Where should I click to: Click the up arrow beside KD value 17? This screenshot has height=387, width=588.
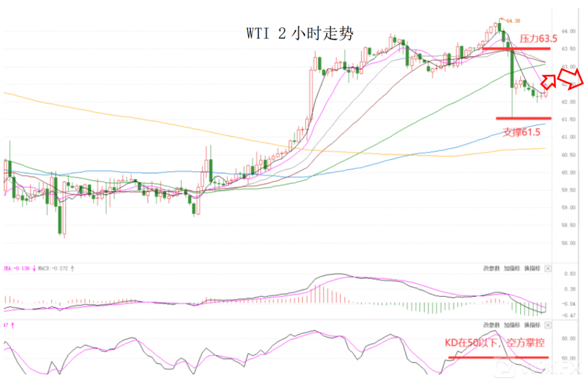[12, 325]
